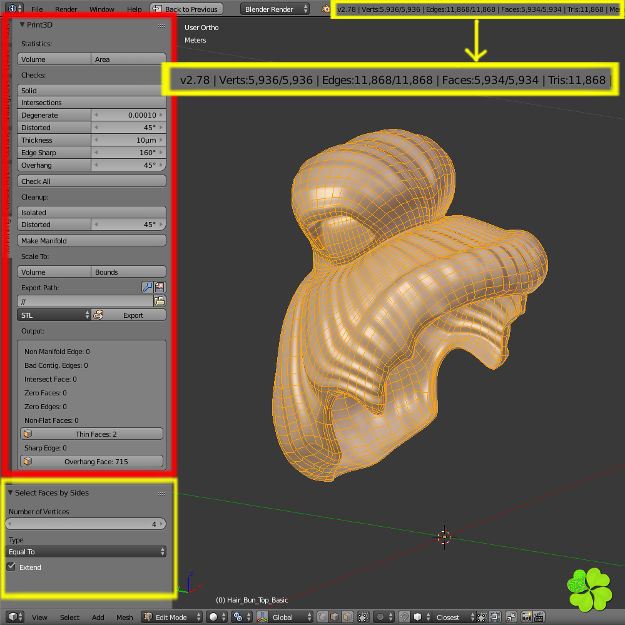Open the Render menu

pos(66,9)
